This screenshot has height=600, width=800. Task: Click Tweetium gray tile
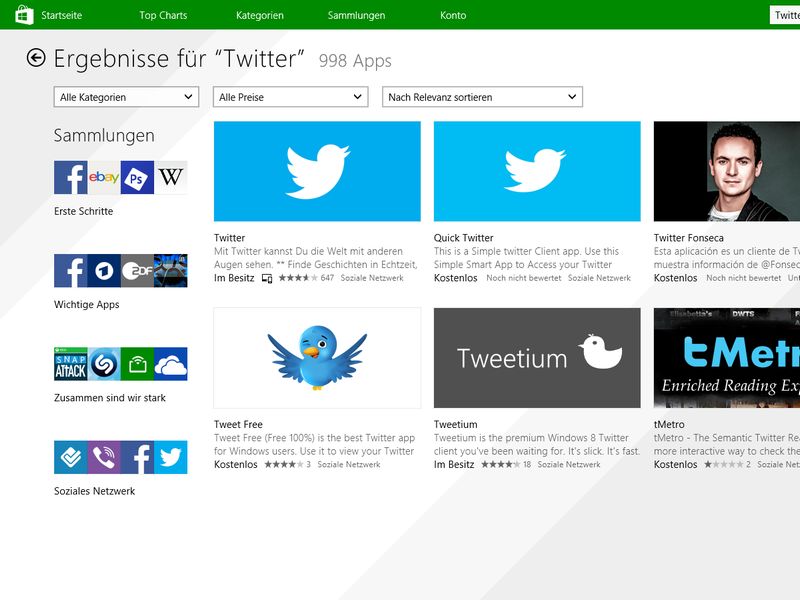[x=537, y=358]
